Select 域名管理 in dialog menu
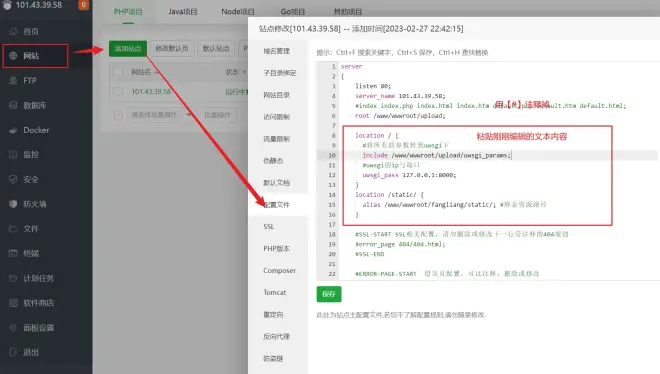The width and height of the screenshot is (660, 374). coord(277,51)
